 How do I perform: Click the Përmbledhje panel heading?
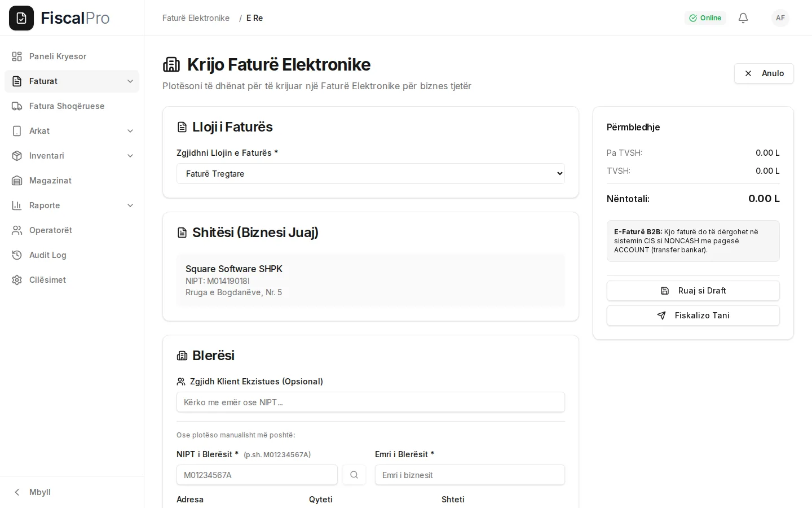click(633, 127)
